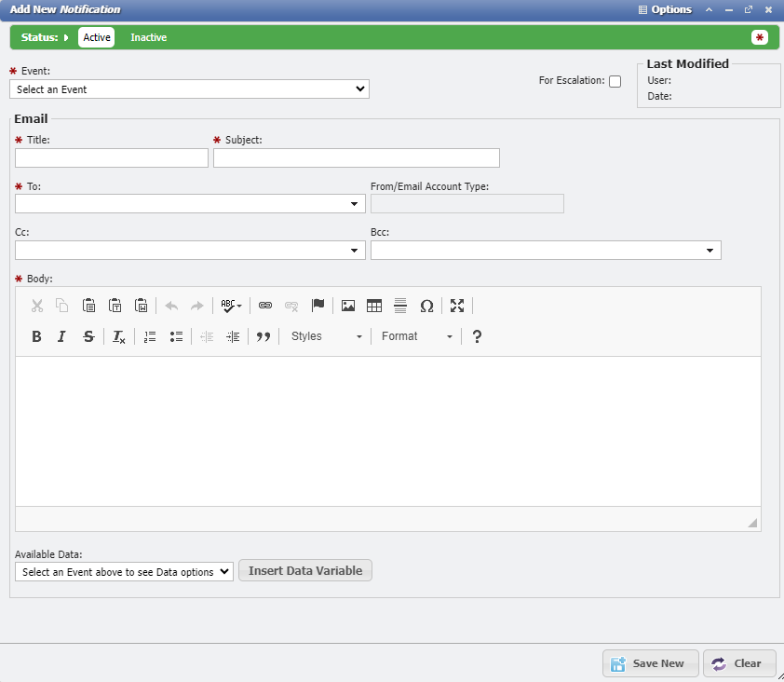Enable the For Escalation checkbox
The width and height of the screenshot is (784, 682).
615,81
